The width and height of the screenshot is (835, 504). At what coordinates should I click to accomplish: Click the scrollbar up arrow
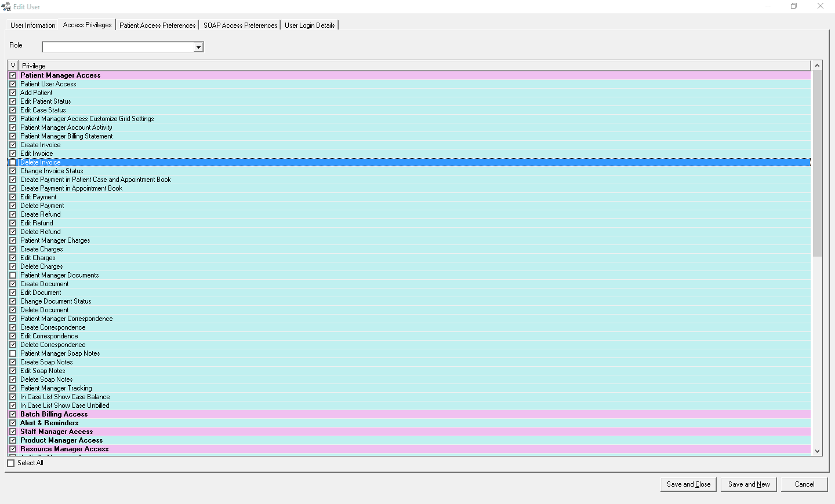click(817, 65)
